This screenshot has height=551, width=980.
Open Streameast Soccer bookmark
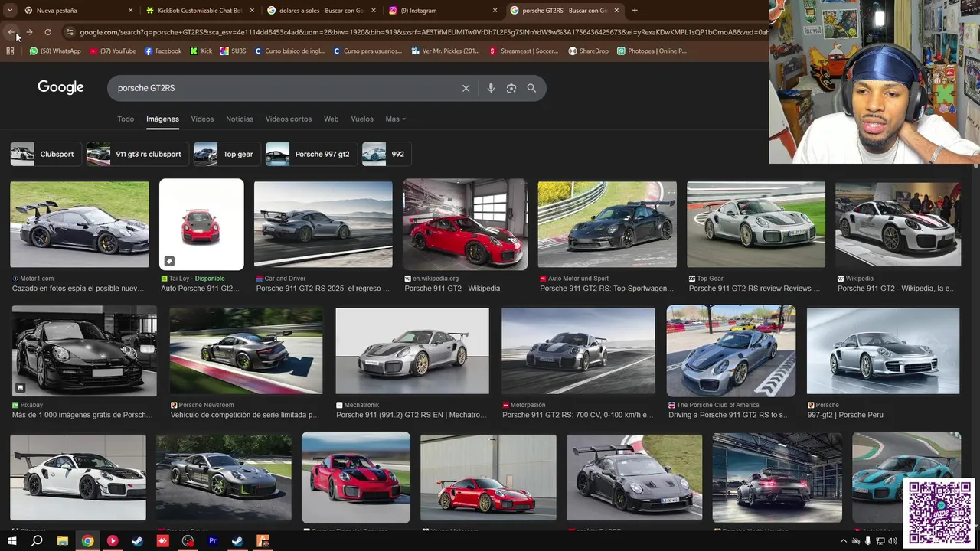(524, 51)
